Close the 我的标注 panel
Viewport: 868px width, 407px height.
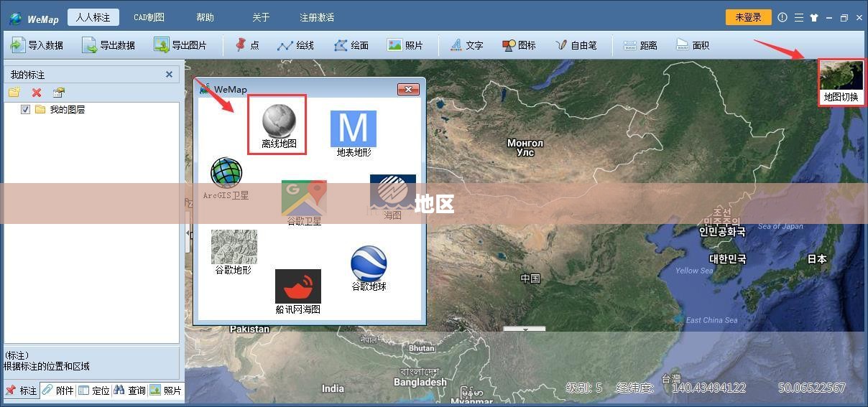coord(169,74)
